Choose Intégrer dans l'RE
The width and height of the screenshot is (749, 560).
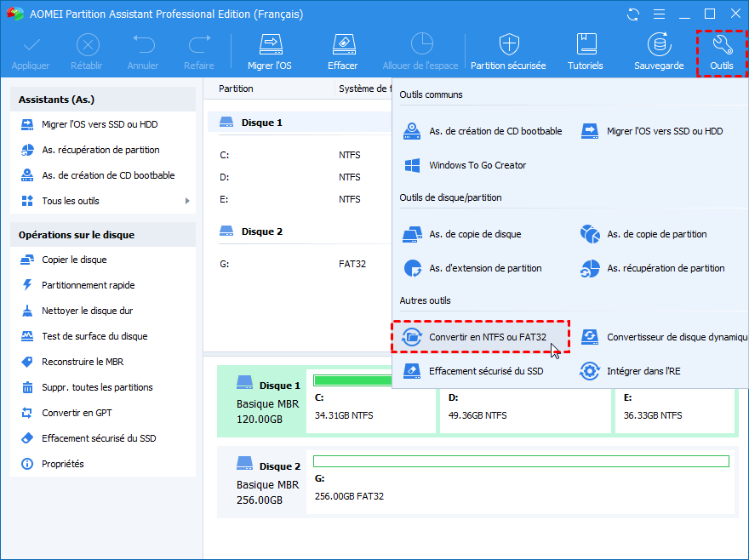(x=630, y=371)
